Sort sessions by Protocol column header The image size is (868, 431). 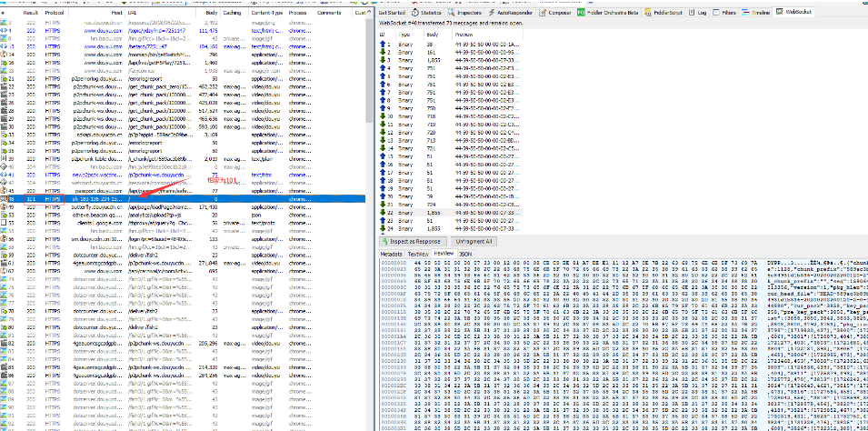(x=54, y=12)
